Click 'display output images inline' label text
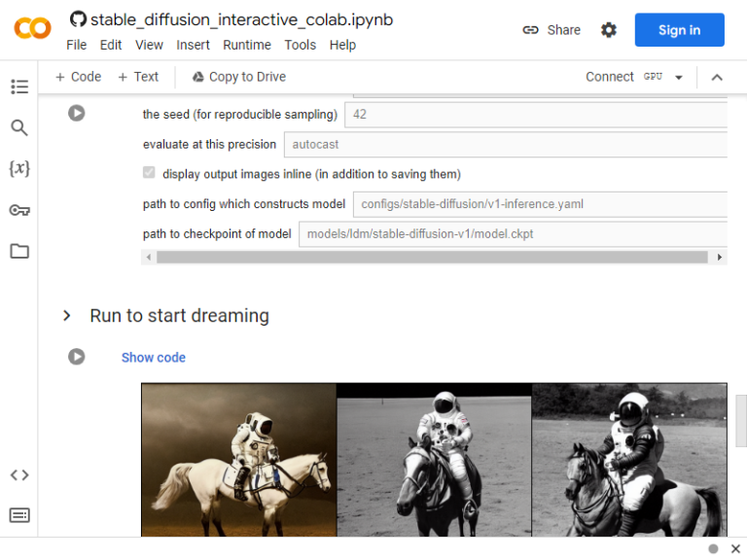Viewport: 747px width, 560px height. click(311, 174)
